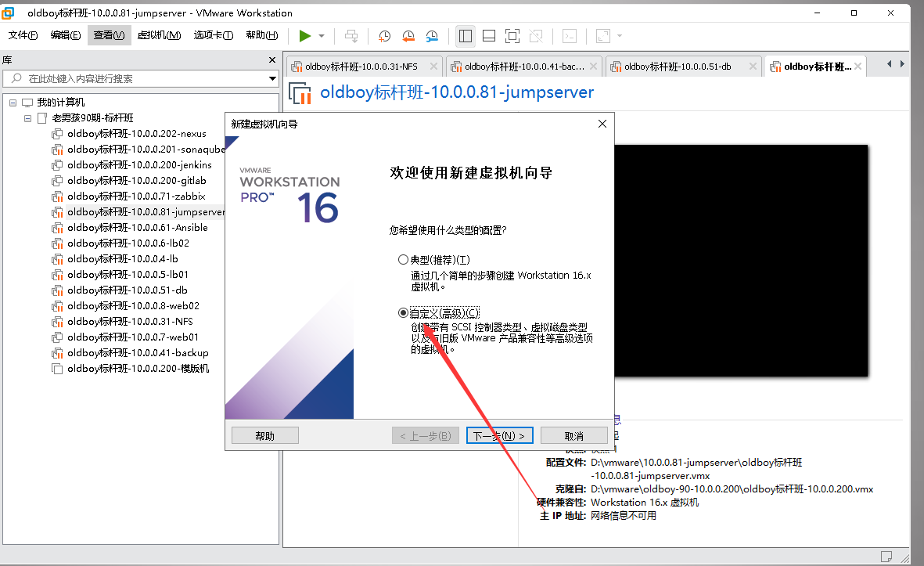Open the 选项卡(T) menu

coord(214,35)
